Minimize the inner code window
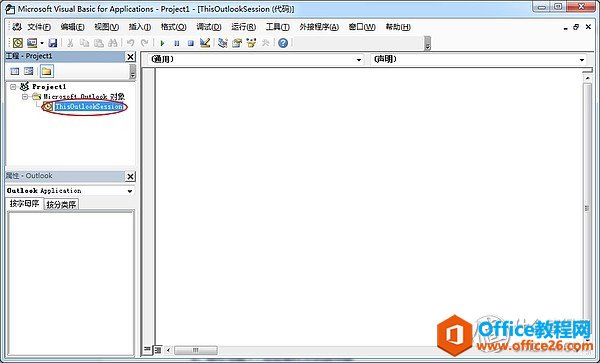 565,28
